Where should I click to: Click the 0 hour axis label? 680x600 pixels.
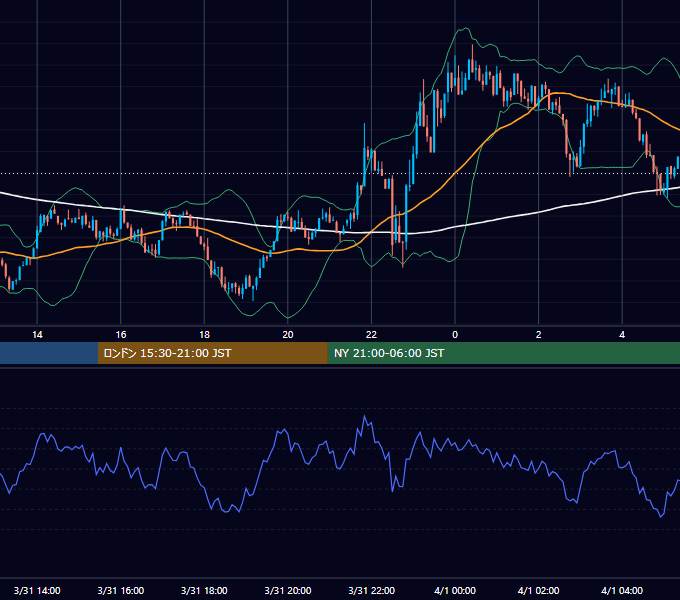point(455,335)
